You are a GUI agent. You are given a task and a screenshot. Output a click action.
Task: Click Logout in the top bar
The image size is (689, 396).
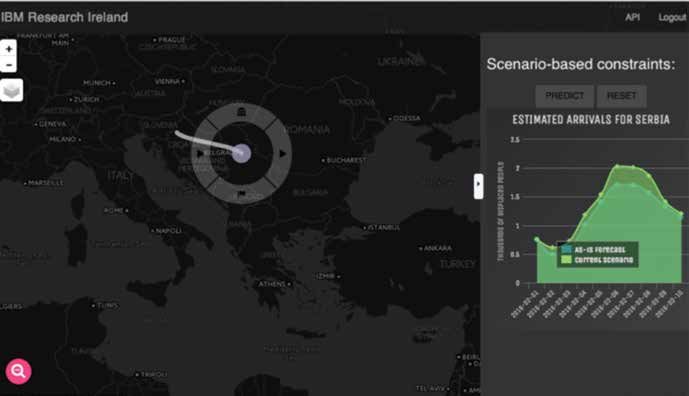[x=672, y=17]
